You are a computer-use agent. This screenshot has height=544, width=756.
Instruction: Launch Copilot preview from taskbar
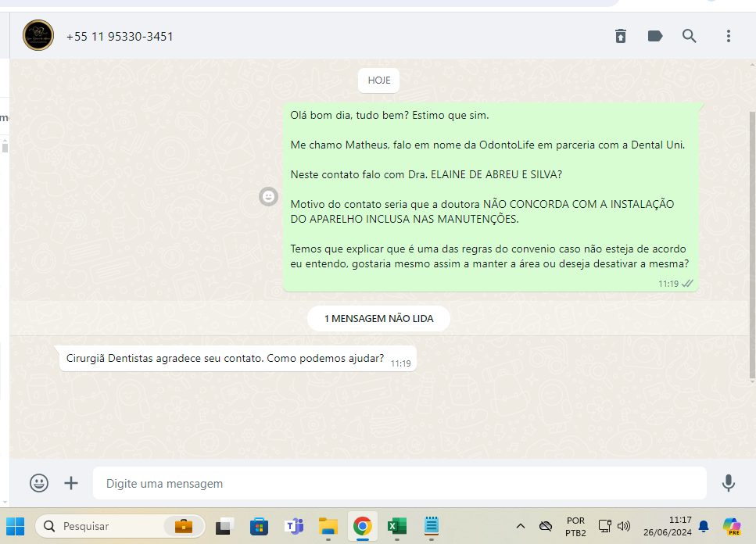click(732, 526)
